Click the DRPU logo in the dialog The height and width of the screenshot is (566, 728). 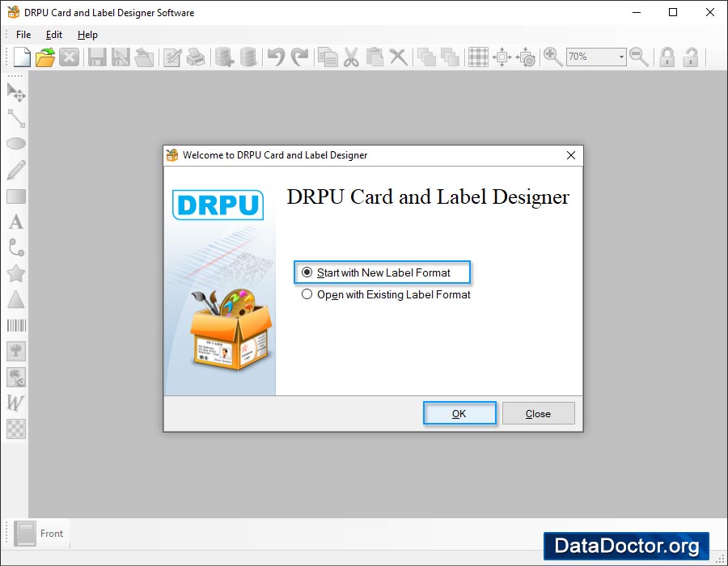pos(218,205)
